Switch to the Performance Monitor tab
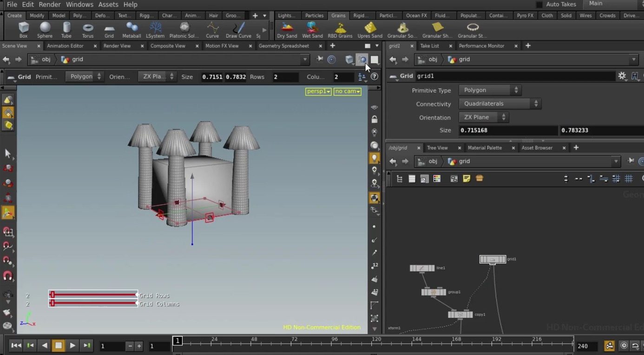 tap(481, 46)
